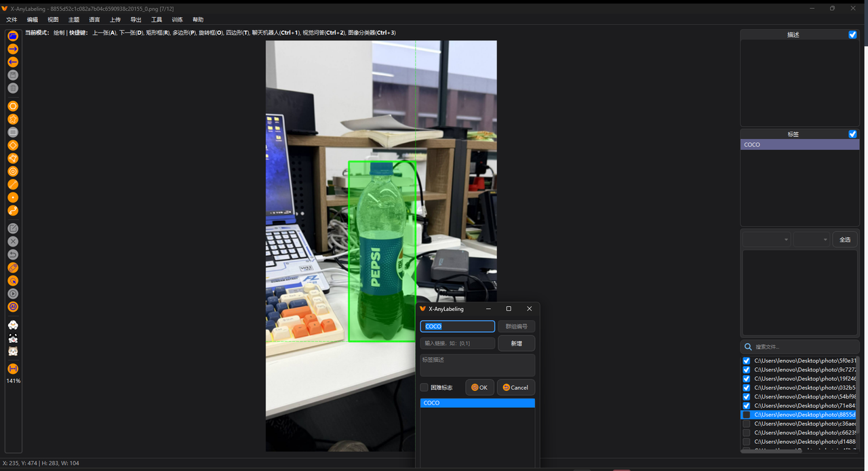Image resolution: width=868 pixels, height=471 pixels.
Task: Open the first dropdown left of 全选
Action: click(x=766, y=239)
